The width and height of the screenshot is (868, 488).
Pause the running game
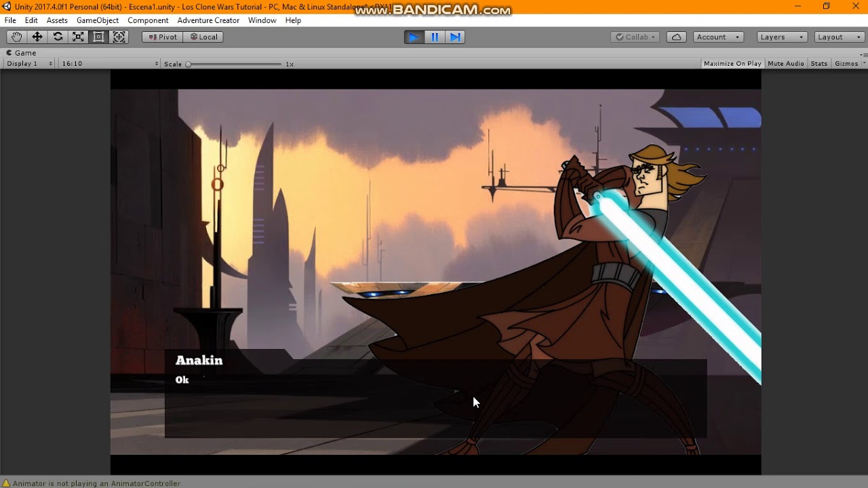point(435,37)
